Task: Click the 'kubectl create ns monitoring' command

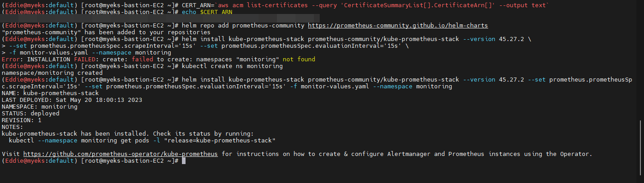Action: tap(232, 66)
